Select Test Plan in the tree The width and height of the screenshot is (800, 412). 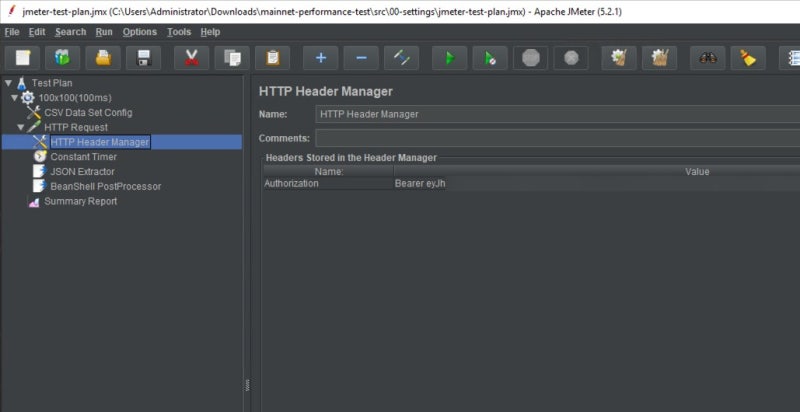coord(52,83)
